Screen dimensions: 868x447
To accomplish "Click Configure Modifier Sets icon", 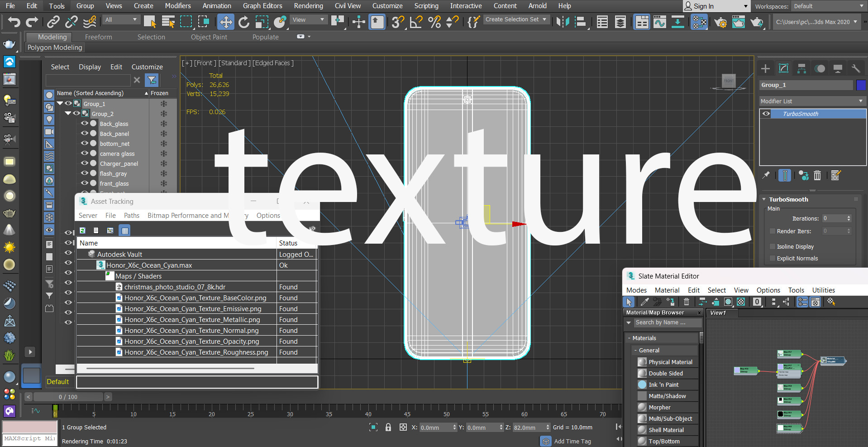I will click(x=835, y=175).
